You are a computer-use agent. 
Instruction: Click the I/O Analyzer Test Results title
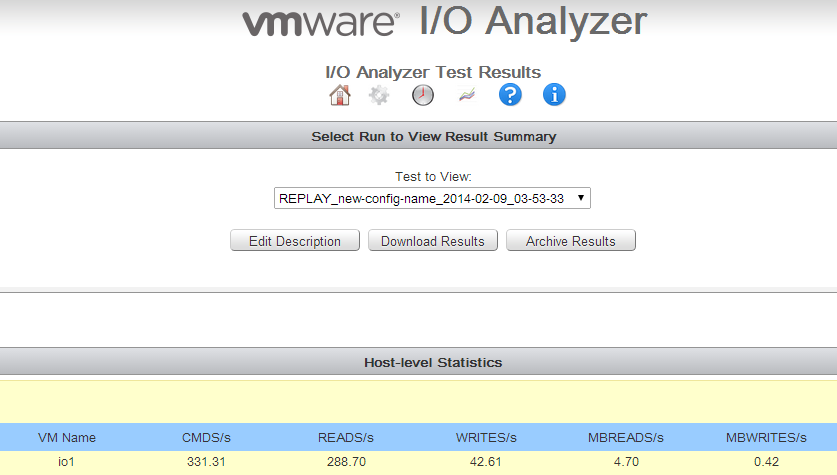pos(433,72)
